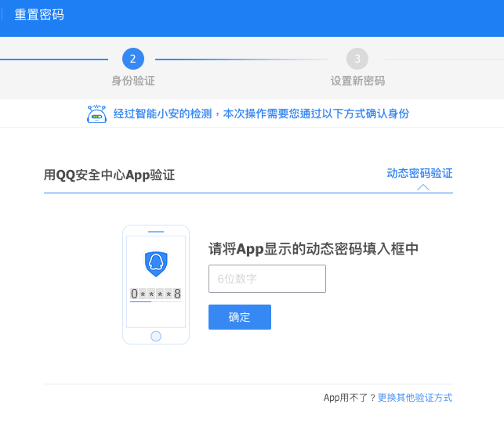Click the 0****8 code on the phone illustration
Screen dimensions: 504x422
156,294
